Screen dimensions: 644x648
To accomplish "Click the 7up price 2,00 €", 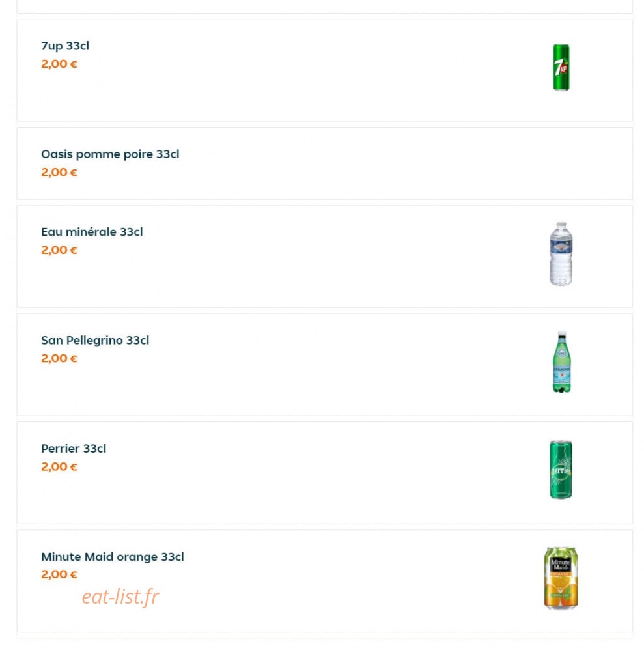I will tap(59, 64).
